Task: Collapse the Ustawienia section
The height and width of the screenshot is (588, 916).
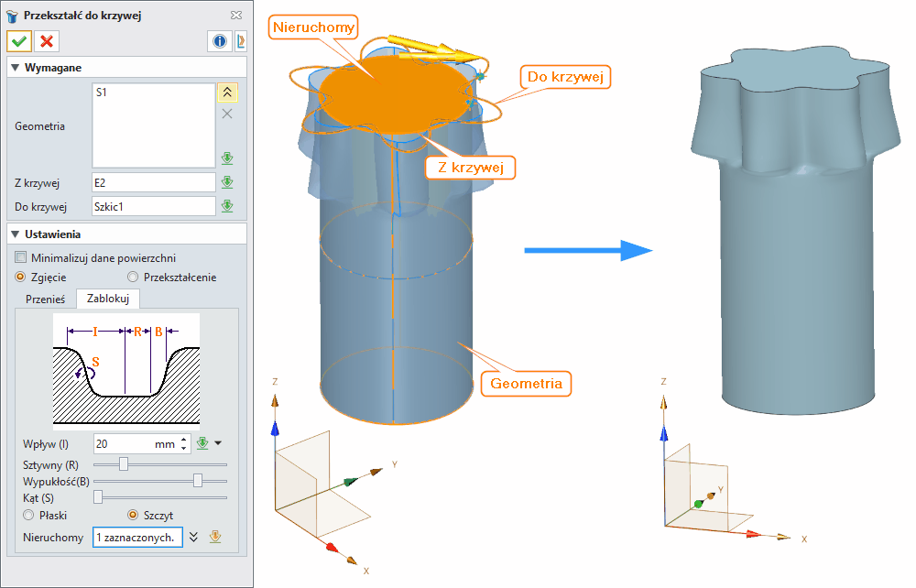Action: (16, 234)
